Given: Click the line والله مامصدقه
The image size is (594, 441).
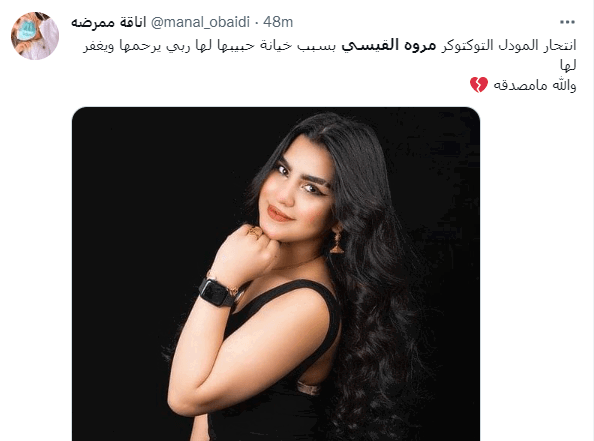Looking at the screenshot, I should tap(535, 85).
